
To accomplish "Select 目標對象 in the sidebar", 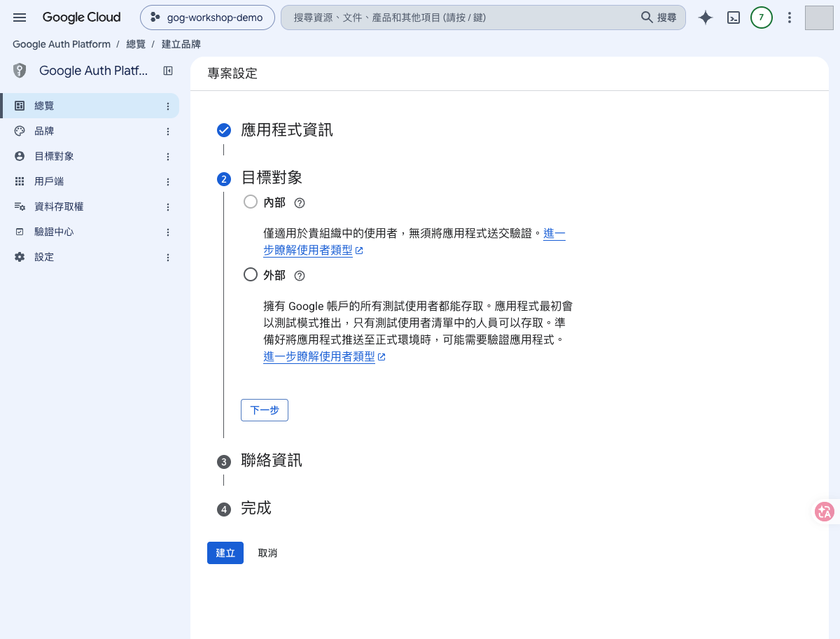I will [x=90, y=156].
